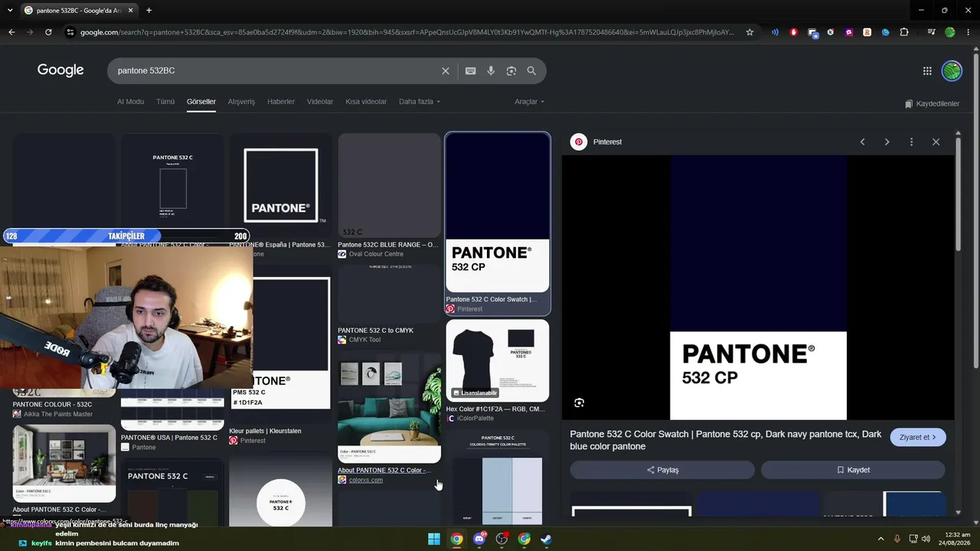Reload the page
Image resolution: width=980 pixels, height=551 pixels.
pyautogui.click(x=48, y=32)
